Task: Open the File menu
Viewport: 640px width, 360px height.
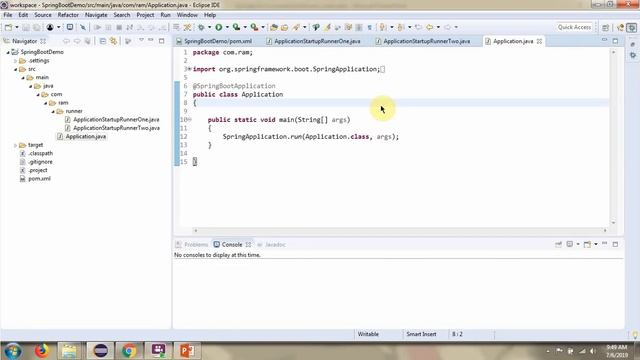Action: tap(8, 15)
